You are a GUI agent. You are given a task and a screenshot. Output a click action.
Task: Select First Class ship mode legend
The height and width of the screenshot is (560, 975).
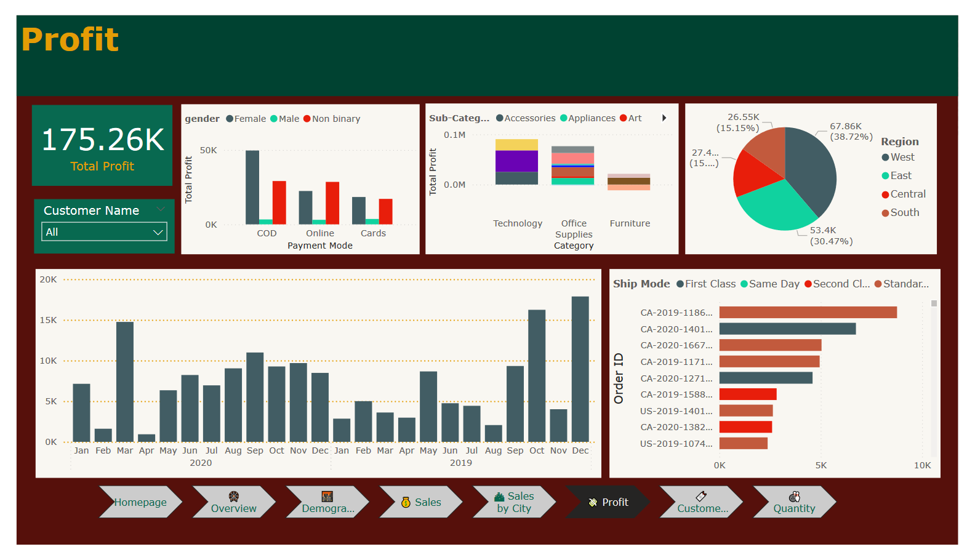click(706, 284)
